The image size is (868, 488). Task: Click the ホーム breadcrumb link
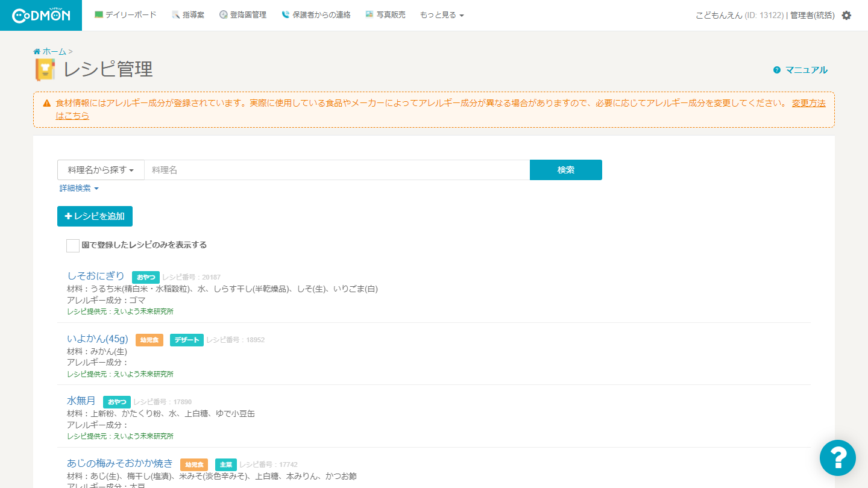click(x=54, y=51)
